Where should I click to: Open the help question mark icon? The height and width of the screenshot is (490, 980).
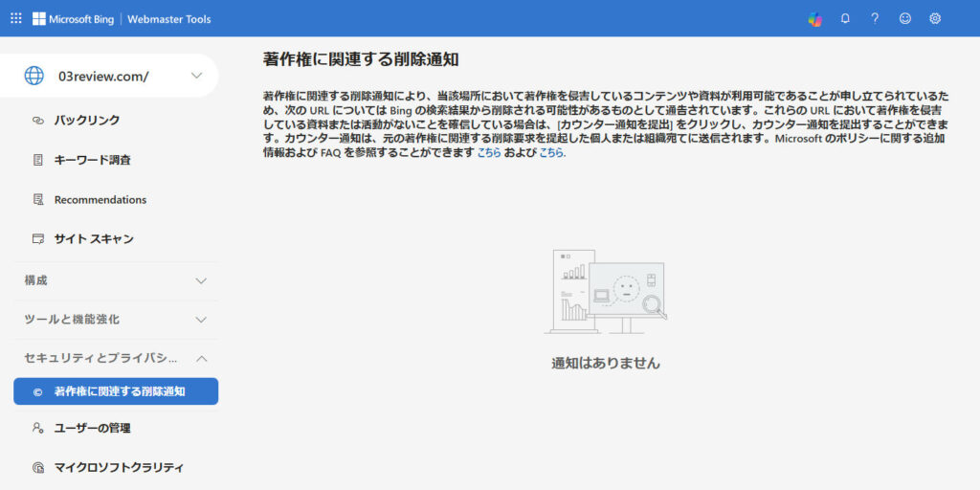tap(875, 19)
